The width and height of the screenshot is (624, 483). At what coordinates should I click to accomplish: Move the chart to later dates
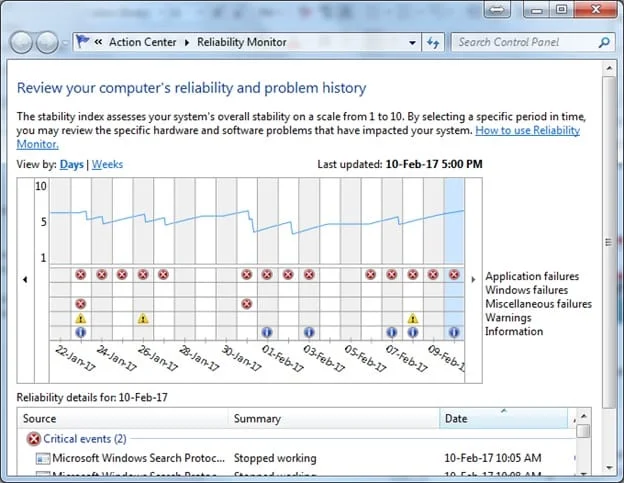[x=473, y=280]
